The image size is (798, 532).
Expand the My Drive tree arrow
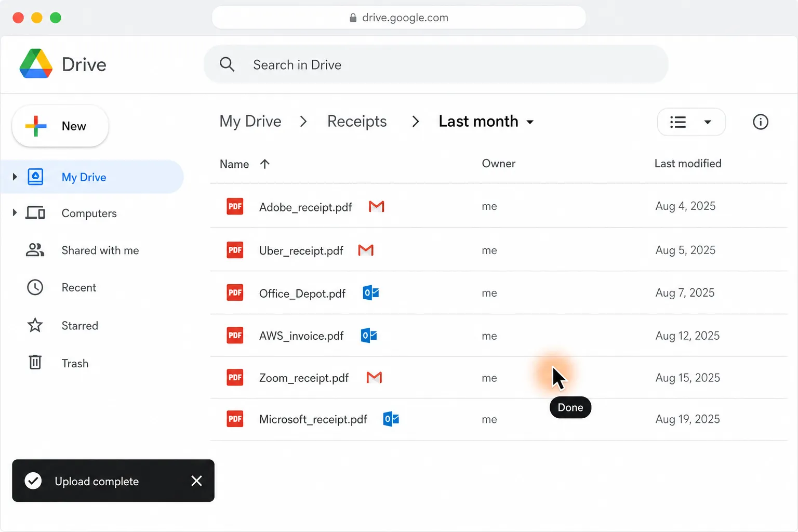coord(15,177)
